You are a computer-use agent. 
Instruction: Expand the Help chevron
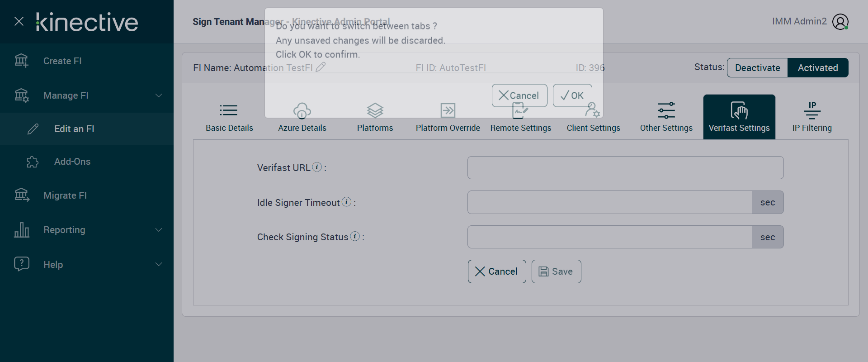pos(159,264)
